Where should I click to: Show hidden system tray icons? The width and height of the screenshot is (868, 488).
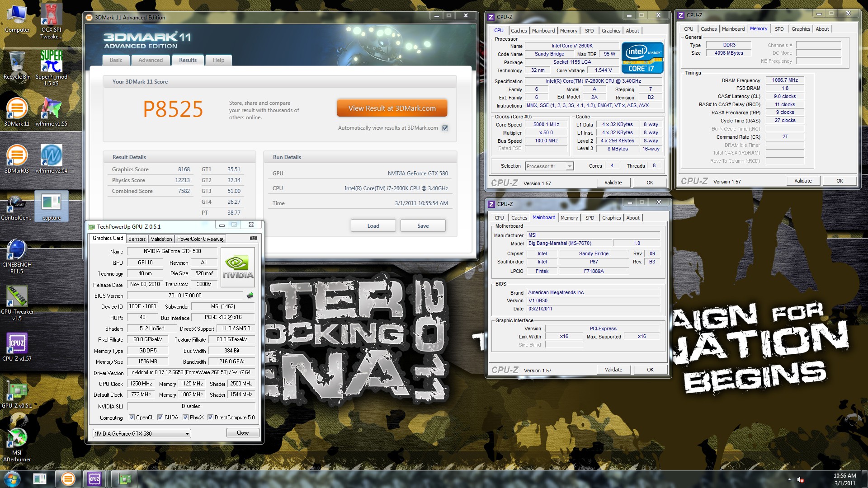789,479
